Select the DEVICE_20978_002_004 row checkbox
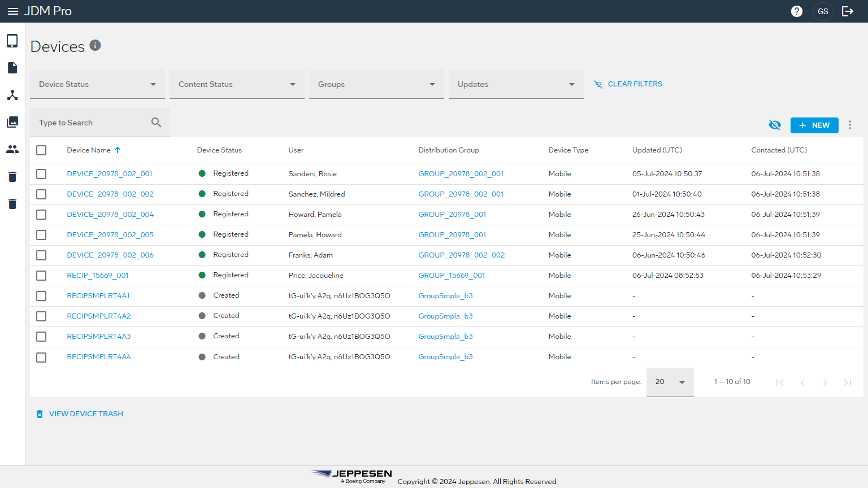Viewport: 868px width, 488px height. (41, 215)
